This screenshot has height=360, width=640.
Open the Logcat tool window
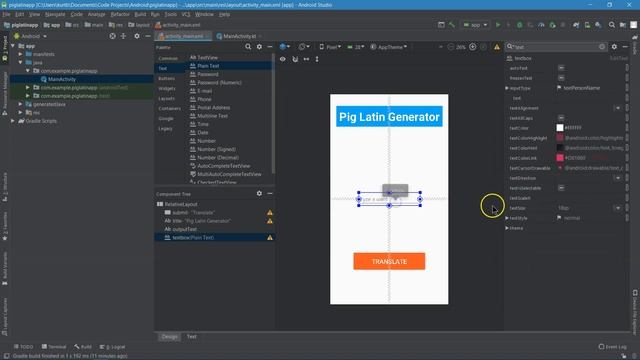pyautogui.click(x=113, y=347)
